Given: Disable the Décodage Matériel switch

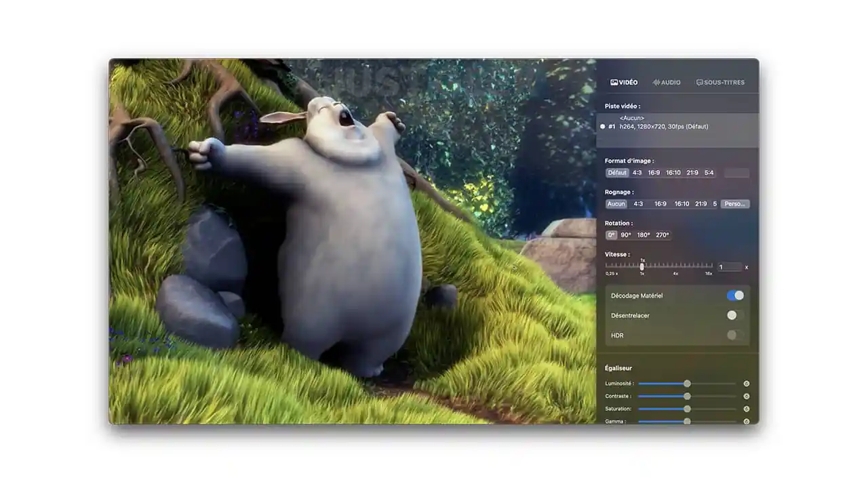Looking at the screenshot, I should (x=735, y=296).
